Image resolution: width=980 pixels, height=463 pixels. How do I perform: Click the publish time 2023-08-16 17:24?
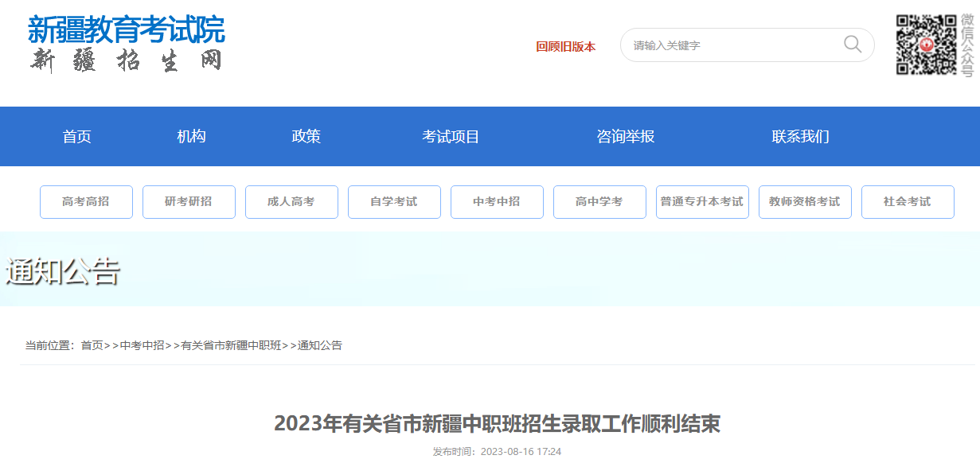tap(521, 452)
